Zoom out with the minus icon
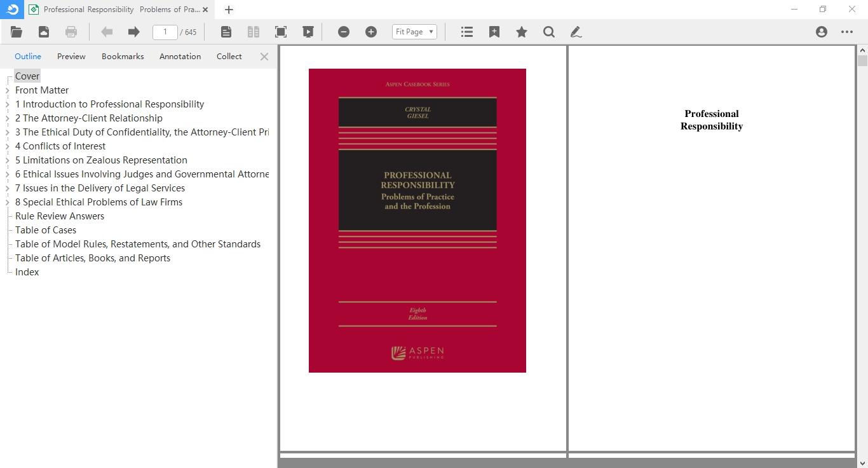This screenshot has height=468, width=868. point(344,32)
